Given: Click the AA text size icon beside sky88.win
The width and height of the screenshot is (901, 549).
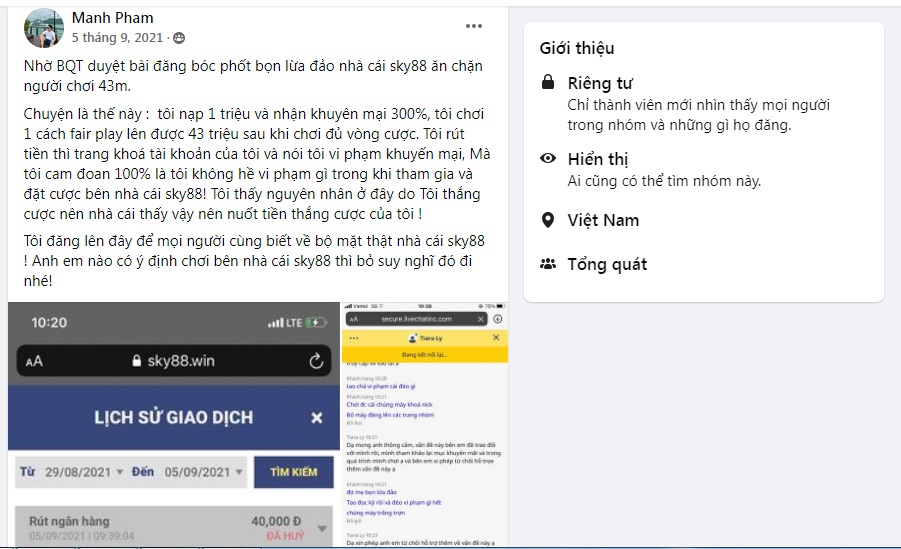Looking at the screenshot, I should pyautogui.click(x=34, y=362).
